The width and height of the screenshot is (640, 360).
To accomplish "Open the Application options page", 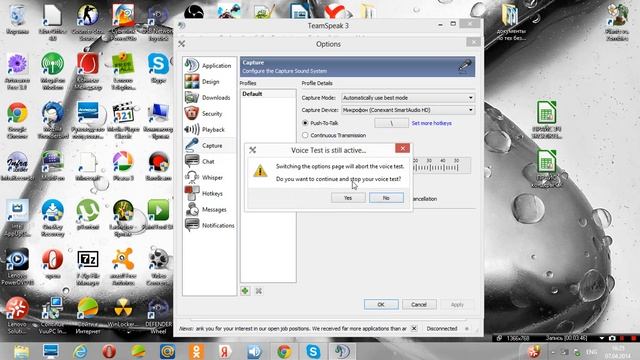I will click(209, 65).
